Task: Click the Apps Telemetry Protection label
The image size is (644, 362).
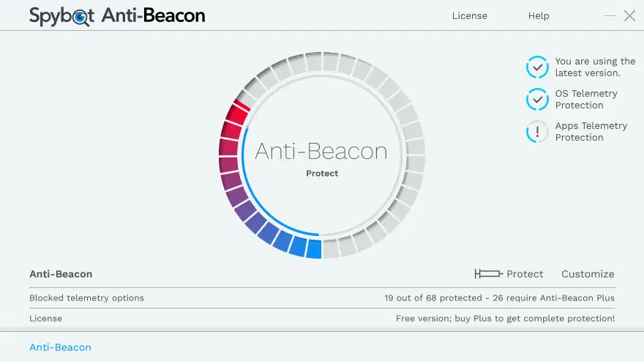Action: coord(591,131)
